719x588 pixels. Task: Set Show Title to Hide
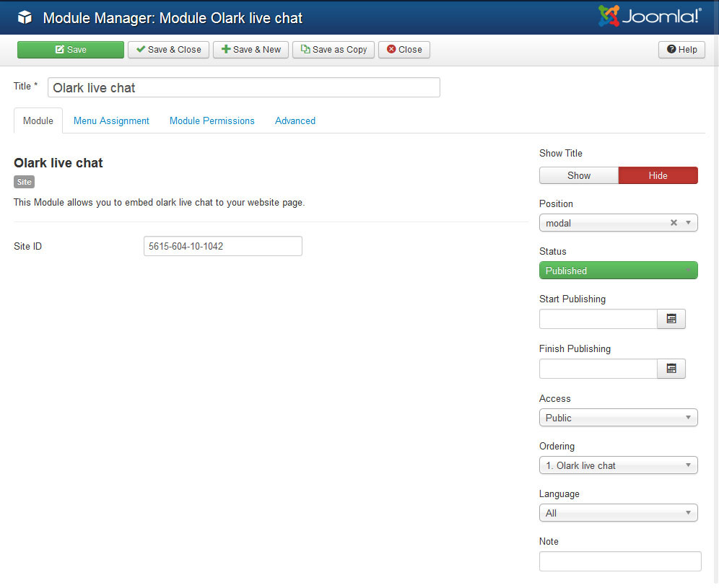coord(658,175)
